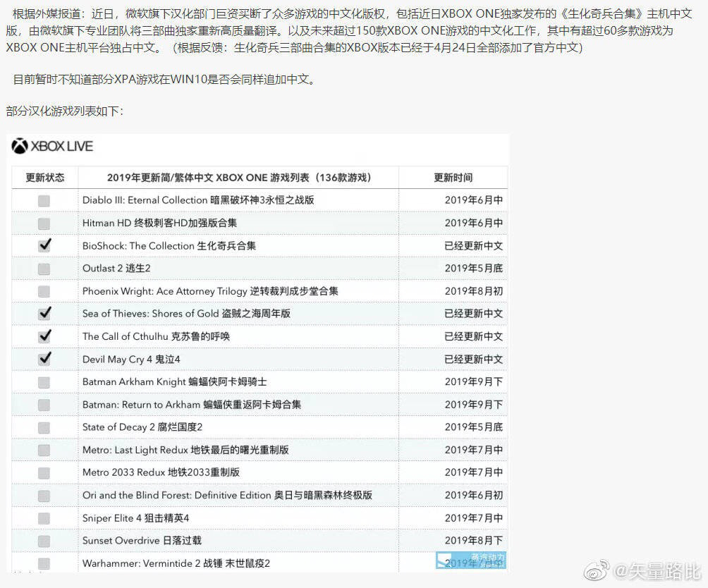This screenshot has height=588, width=708.
Task: Tick the Ori and the Blind Forest checkbox
Action: pyautogui.click(x=44, y=496)
